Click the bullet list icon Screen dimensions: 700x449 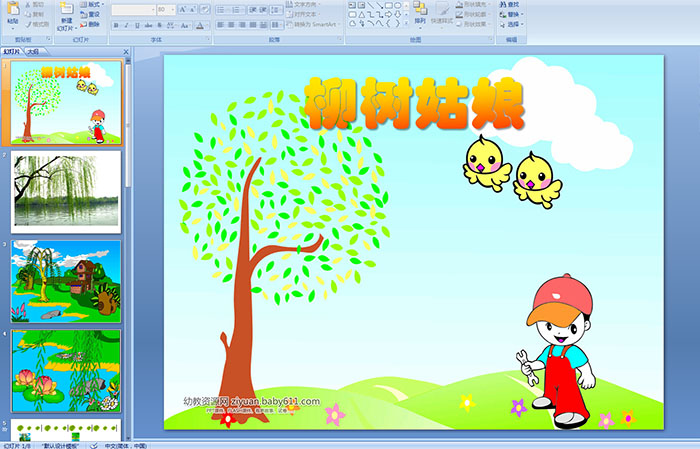221,8
